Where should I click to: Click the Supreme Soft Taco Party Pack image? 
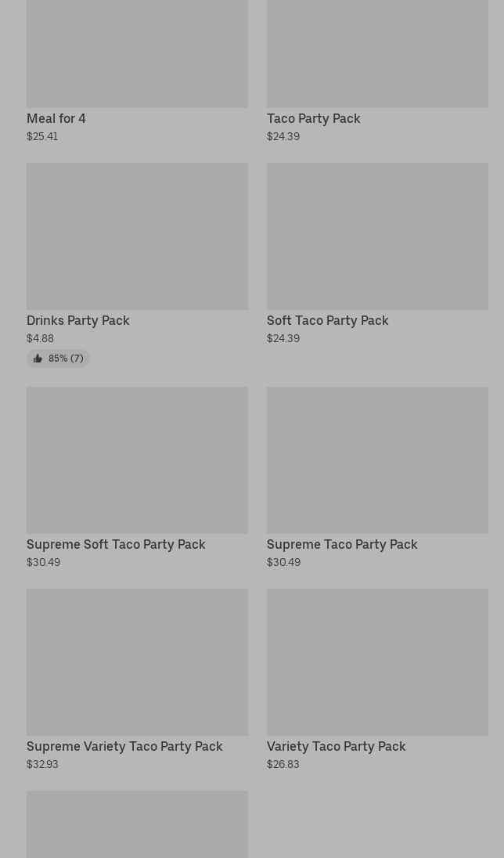138,460
